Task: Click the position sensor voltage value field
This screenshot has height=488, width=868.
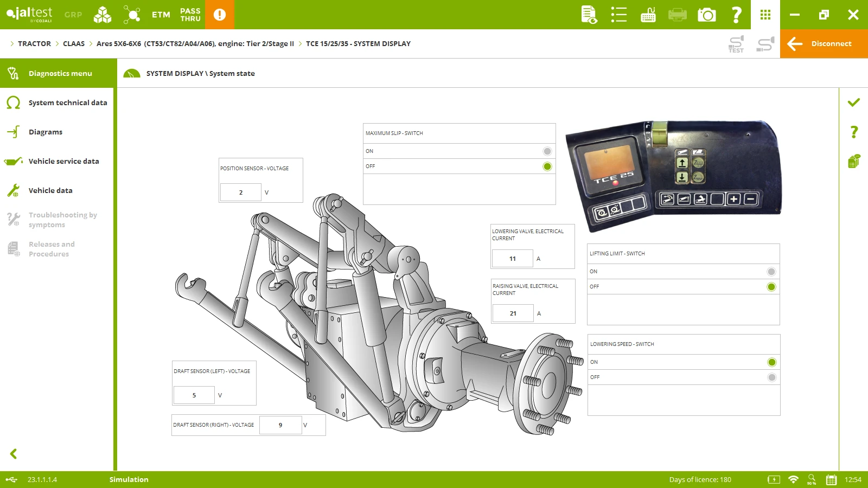Action: [241, 192]
